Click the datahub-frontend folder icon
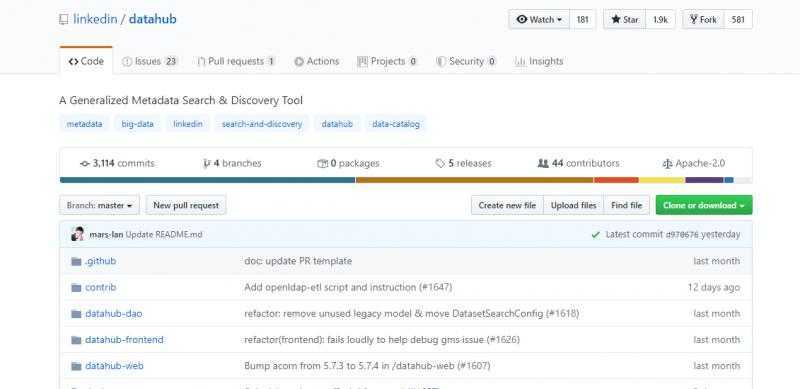 point(77,340)
